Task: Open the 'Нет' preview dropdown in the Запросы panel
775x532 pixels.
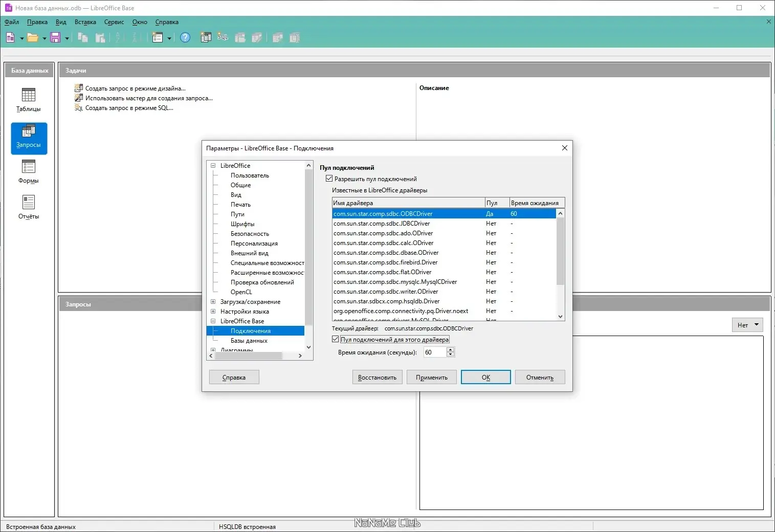Action: [x=747, y=325]
